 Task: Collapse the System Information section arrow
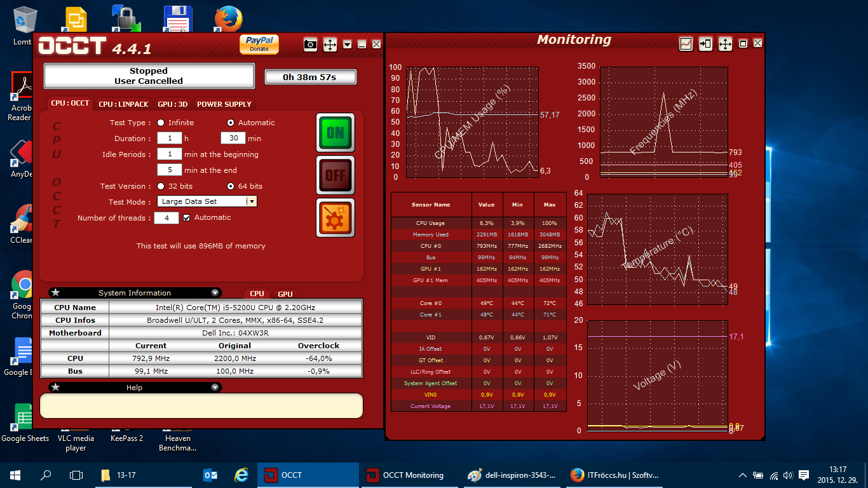[215, 293]
